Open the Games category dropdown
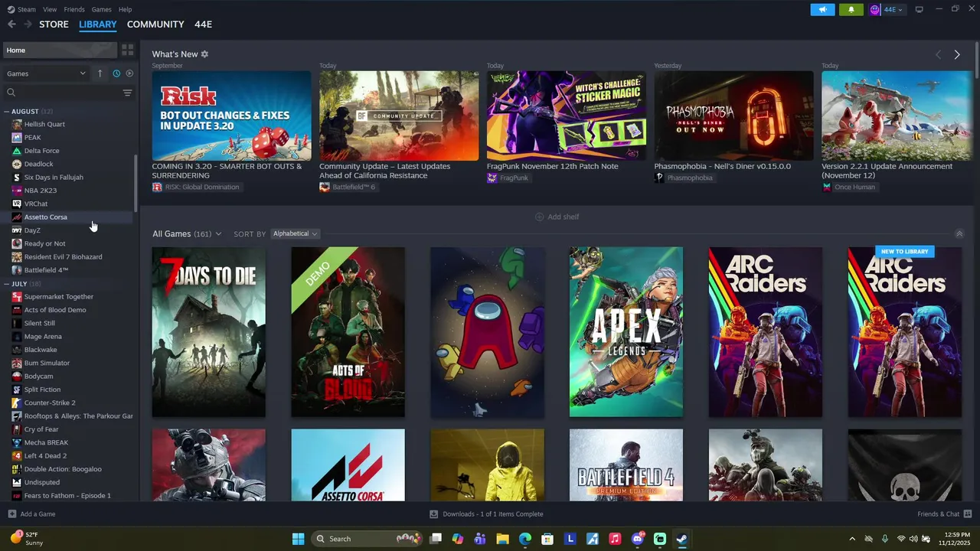This screenshot has width=980, height=551. click(46, 73)
